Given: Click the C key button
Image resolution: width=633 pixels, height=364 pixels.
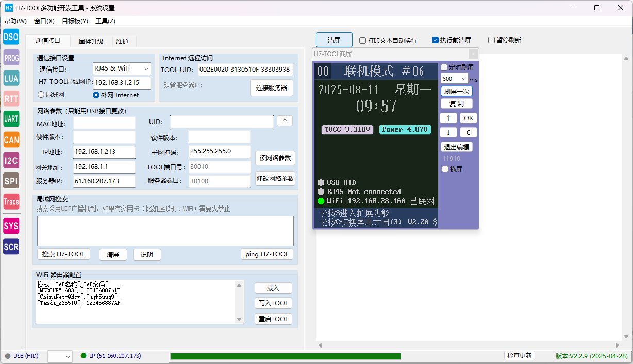Looking at the screenshot, I should coord(469,132).
